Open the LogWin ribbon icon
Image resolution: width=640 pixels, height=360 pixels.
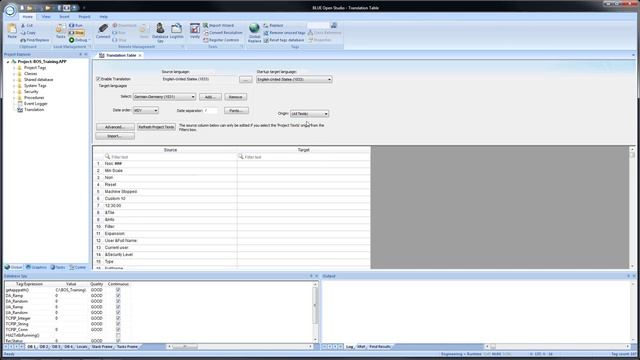(176, 28)
